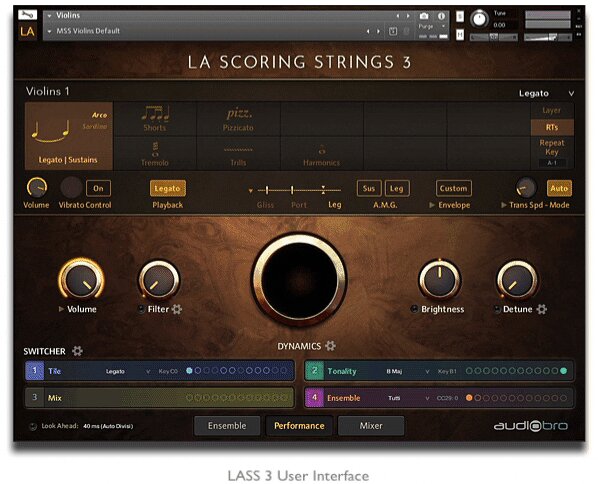Image resolution: width=598 pixels, height=484 pixels.
Task: Switch to the Mixer tab
Action: [x=371, y=426]
